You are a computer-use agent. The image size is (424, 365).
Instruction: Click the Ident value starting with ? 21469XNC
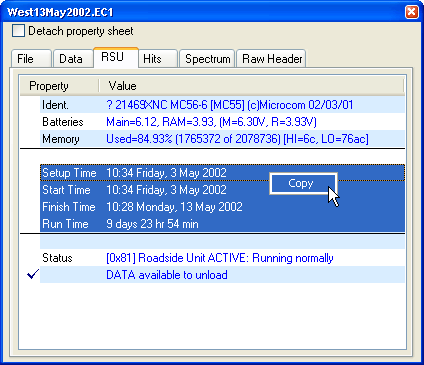click(230, 105)
